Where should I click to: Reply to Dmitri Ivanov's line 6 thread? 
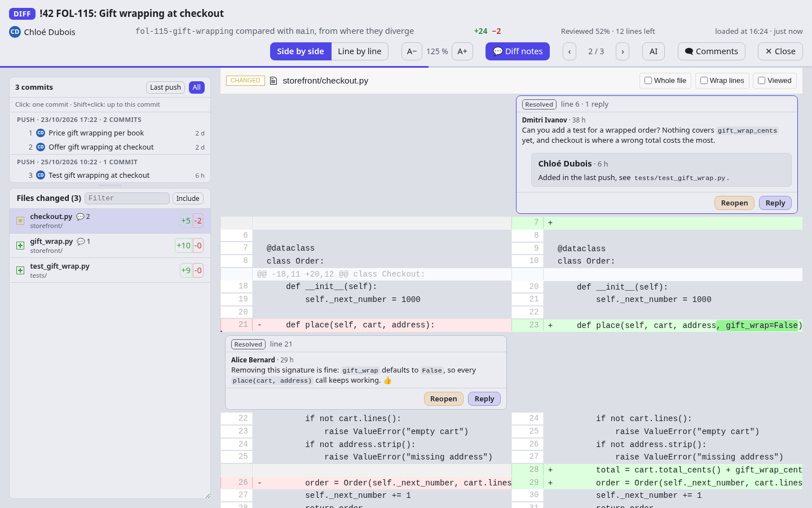pyautogui.click(x=775, y=203)
